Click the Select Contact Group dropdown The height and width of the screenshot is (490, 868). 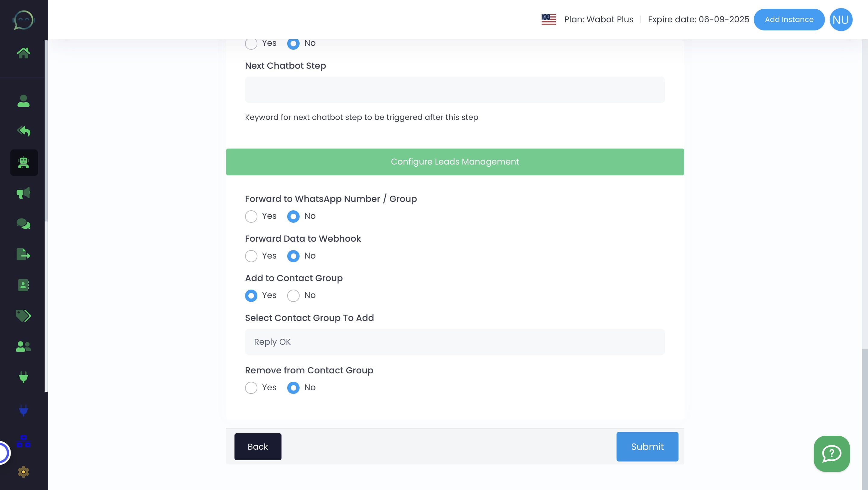click(454, 341)
